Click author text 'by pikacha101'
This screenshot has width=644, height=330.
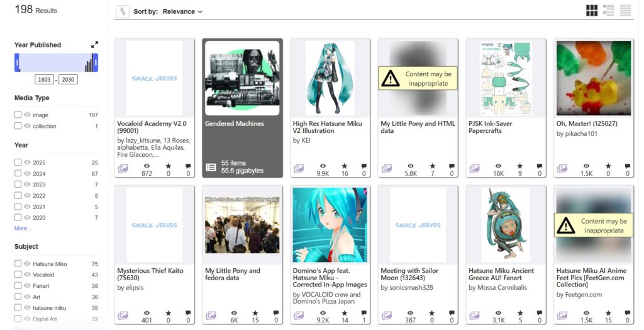pyautogui.click(x=577, y=134)
